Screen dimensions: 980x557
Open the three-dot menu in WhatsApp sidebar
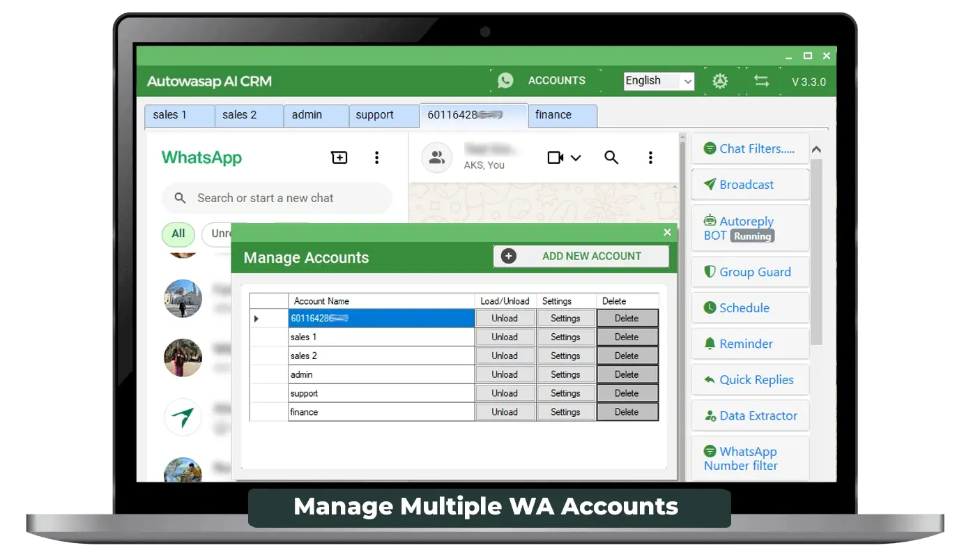click(x=376, y=158)
